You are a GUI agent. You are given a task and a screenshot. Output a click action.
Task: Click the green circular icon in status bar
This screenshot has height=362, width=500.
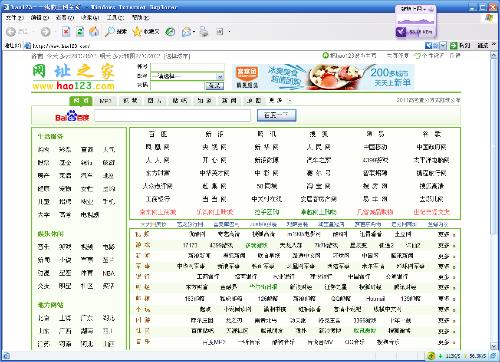[x=431, y=356]
